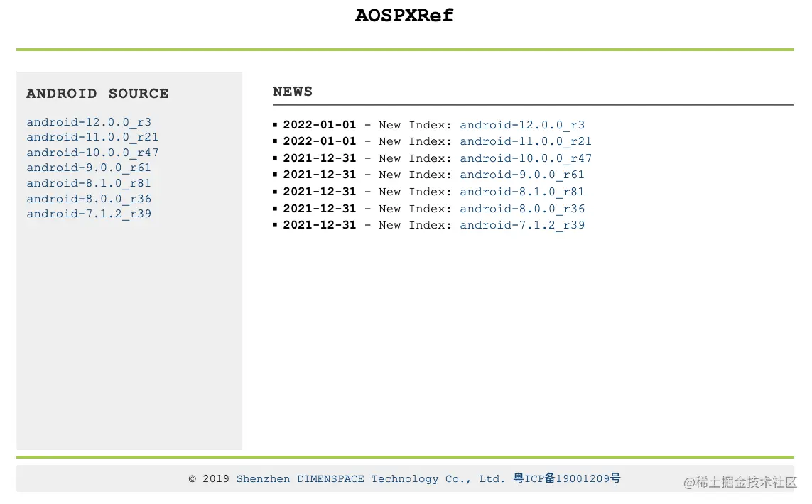Click the 2021-12-31 date beside android-8.0.0_r36
Image resolution: width=812 pixels, height=504 pixels.
pyautogui.click(x=320, y=209)
